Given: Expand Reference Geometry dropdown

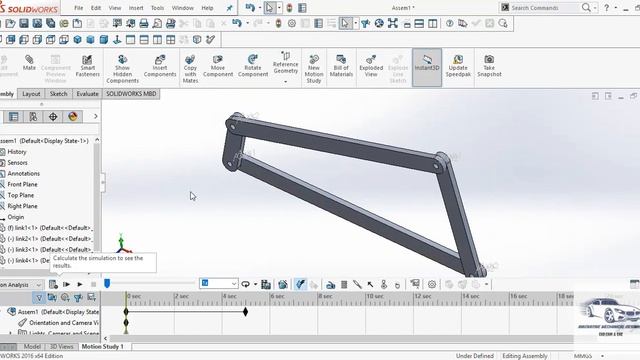Looking at the screenshot, I should [286, 82].
